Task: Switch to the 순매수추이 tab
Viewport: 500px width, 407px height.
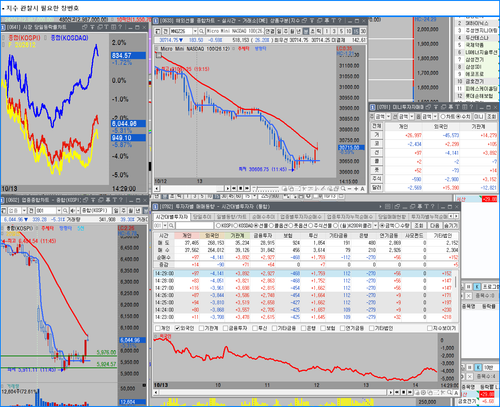Action: click(263, 217)
